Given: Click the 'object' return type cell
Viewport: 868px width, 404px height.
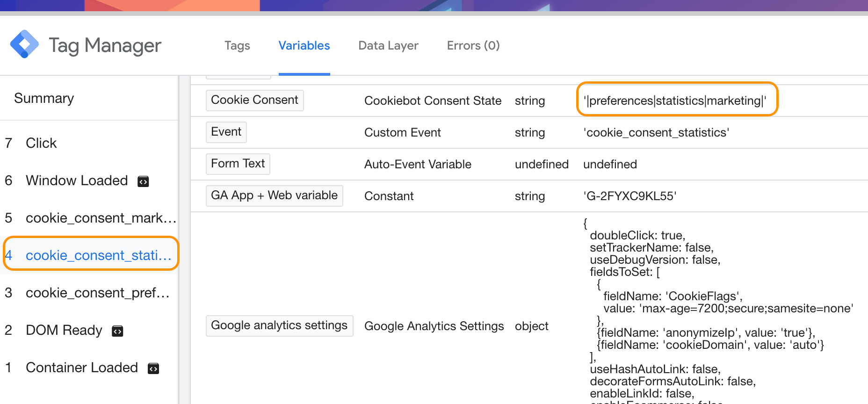Looking at the screenshot, I should 532,326.
